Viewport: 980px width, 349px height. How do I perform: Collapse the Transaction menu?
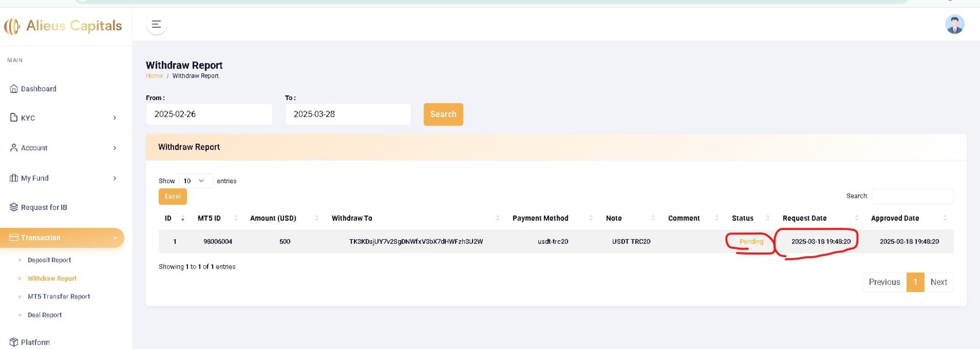[62, 237]
